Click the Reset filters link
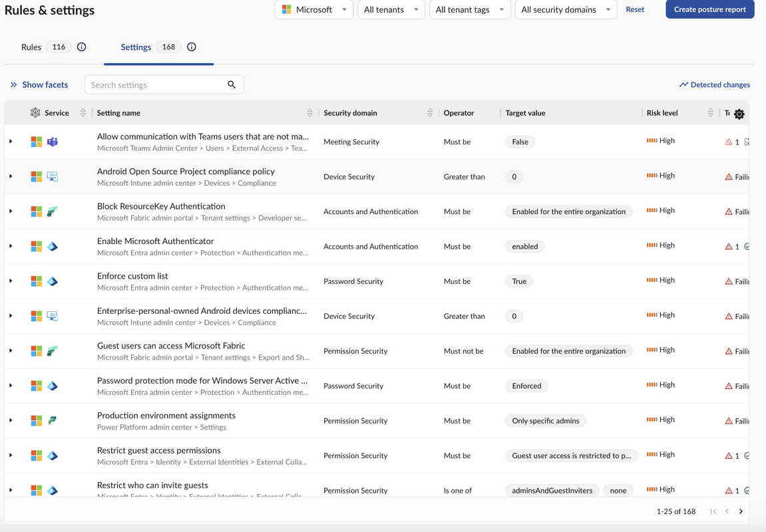 tap(635, 9)
